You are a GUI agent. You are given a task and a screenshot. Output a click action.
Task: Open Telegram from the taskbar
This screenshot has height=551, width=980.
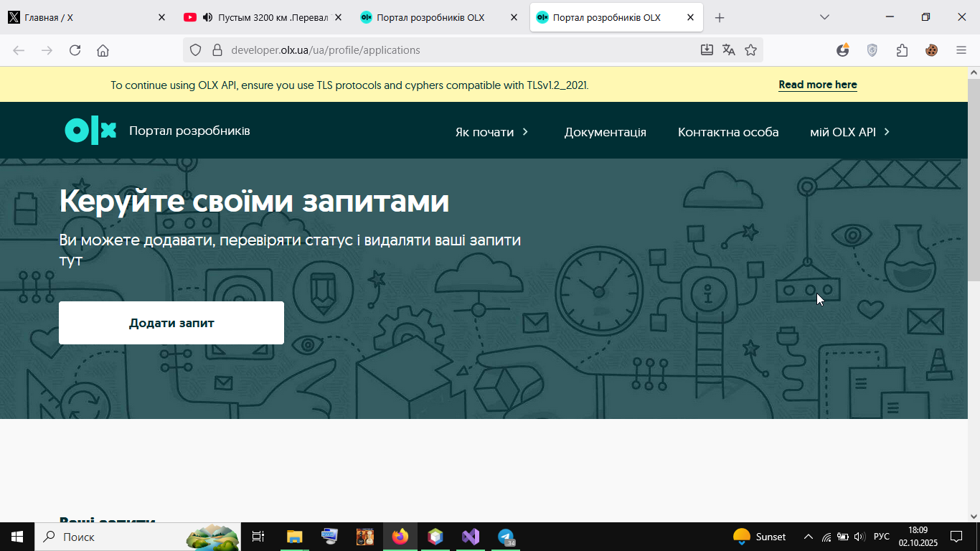[x=506, y=537]
